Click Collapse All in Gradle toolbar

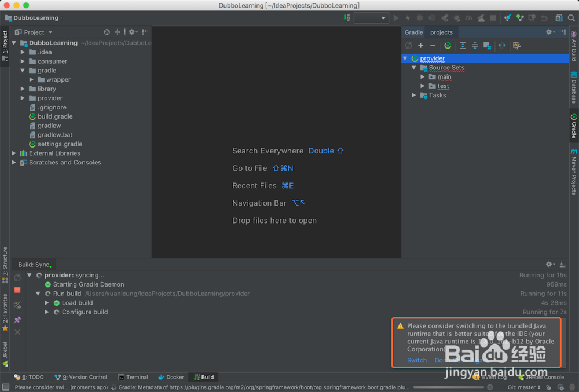(x=475, y=45)
